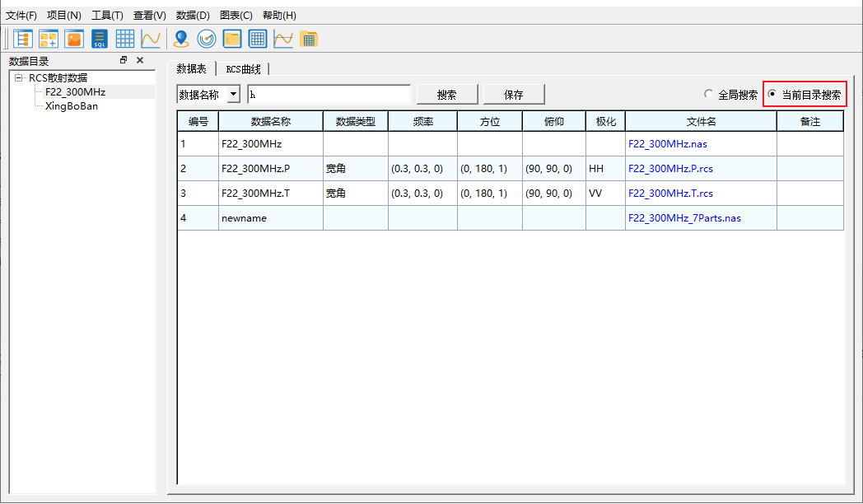
Task: Open the 文件(F) menu
Action: [21, 16]
